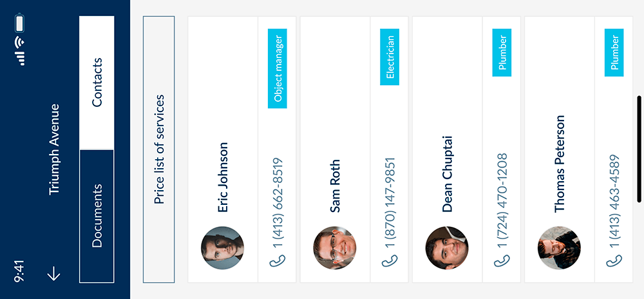Tap the Object manager tag
The width and height of the screenshot is (644, 299).
point(278,68)
